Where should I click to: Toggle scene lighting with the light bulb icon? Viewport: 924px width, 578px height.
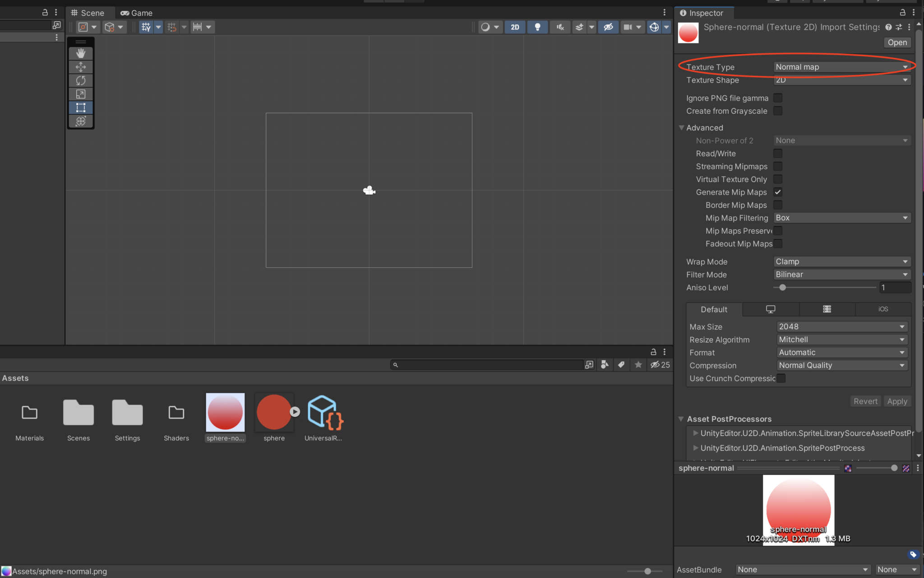(x=537, y=27)
